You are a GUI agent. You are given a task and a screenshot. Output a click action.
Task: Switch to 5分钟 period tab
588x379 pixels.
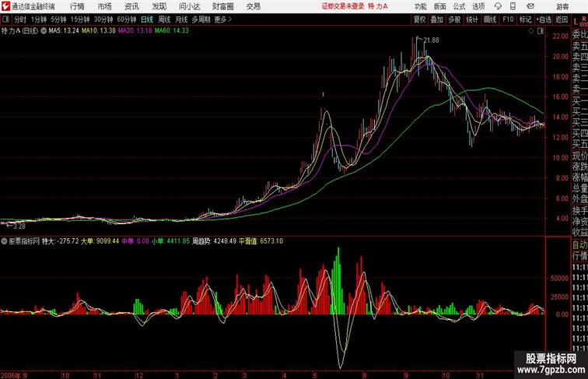point(58,19)
